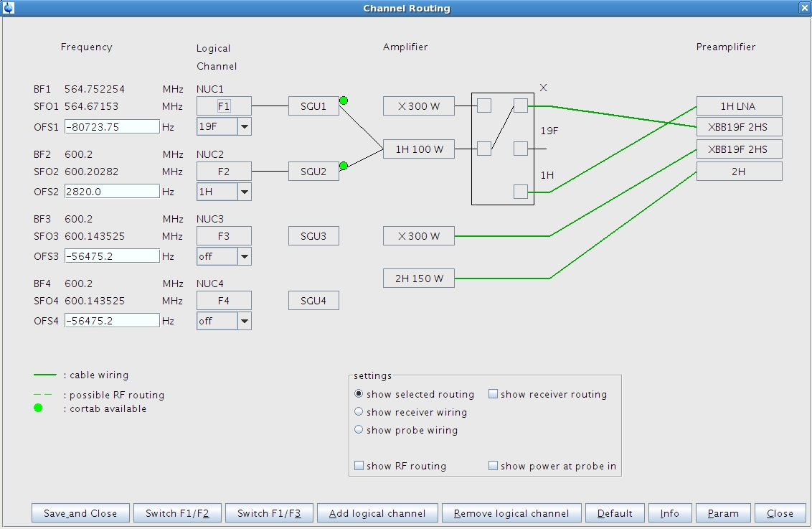The image size is (812, 529).
Task: Open the 19F nucleus dropdown for F1
Action: pos(245,127)
